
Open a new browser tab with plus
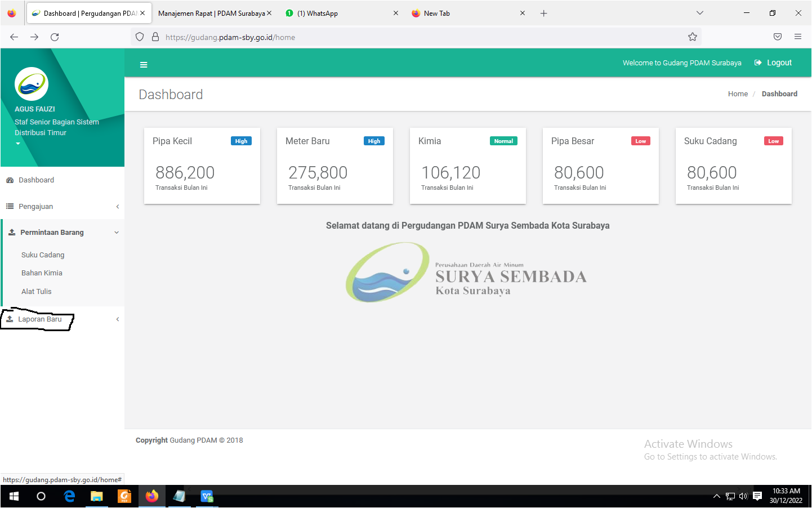pos(543,13)
